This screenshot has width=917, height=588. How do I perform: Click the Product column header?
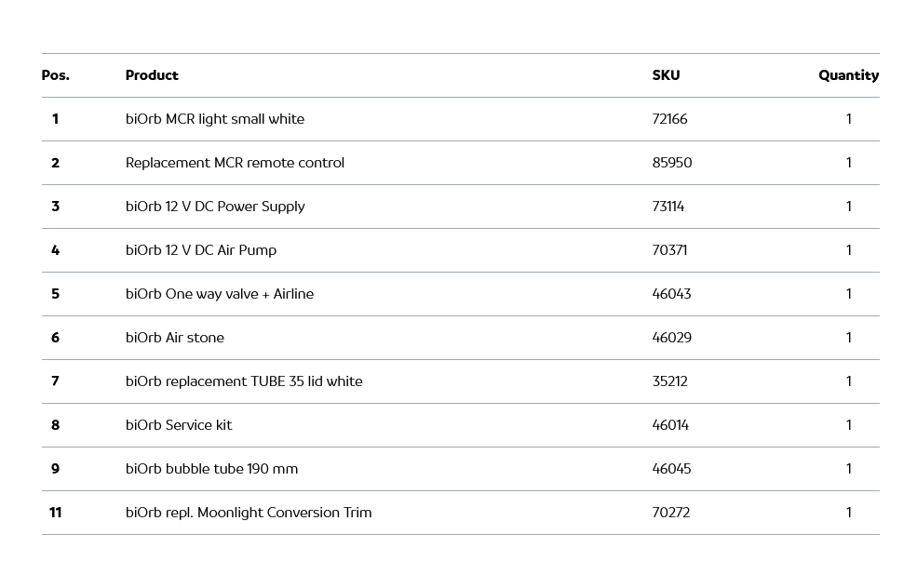(x=152, y=75)
